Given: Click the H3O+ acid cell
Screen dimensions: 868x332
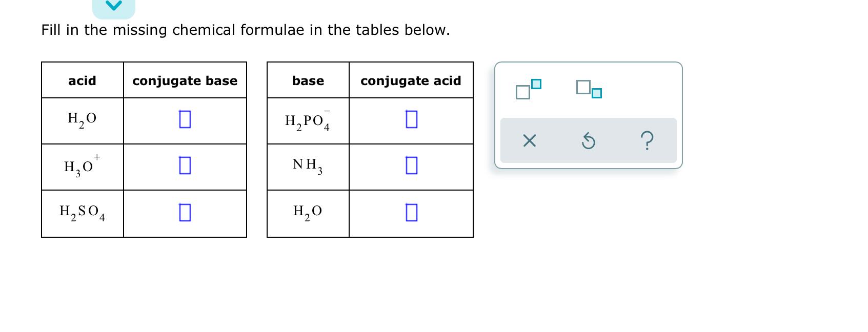Looking at the screenshot, I should 83,167.
